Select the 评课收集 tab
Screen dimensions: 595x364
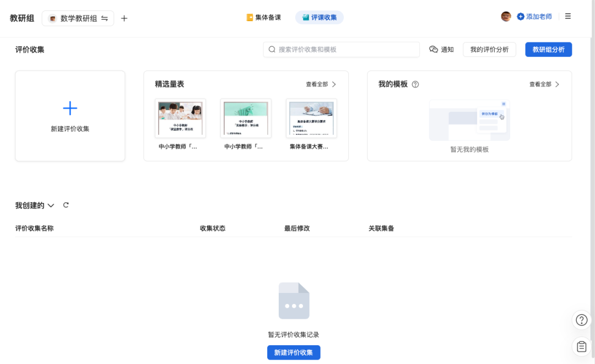[319, 17]
